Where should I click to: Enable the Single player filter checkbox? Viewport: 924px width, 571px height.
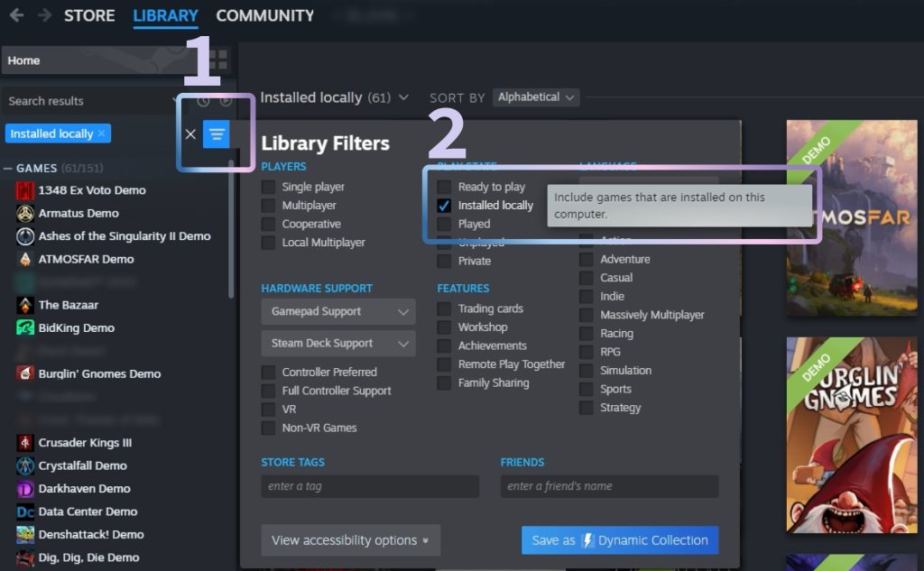pos(268,187)
